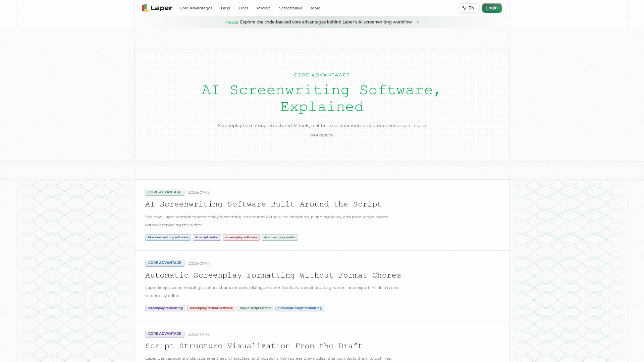Select the 'movie script format' tag
This screenshot has height=362, width=644.
[255, 308]
